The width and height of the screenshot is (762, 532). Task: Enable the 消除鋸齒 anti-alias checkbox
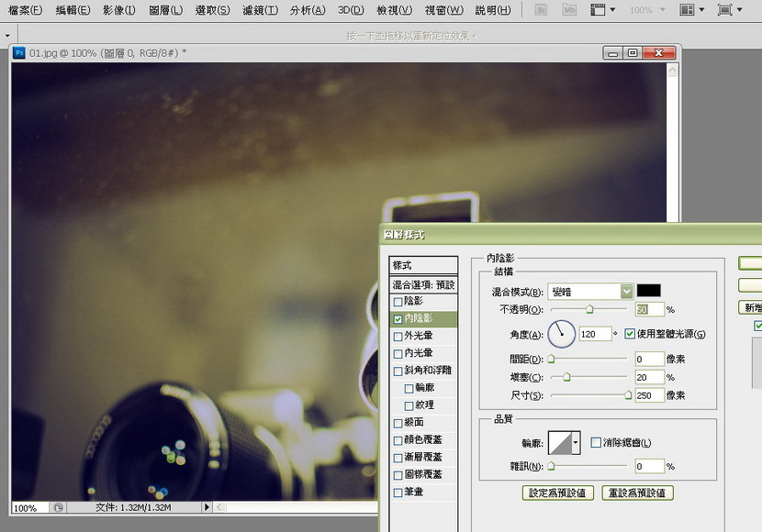pyautogui.click(x=596, y=443)
